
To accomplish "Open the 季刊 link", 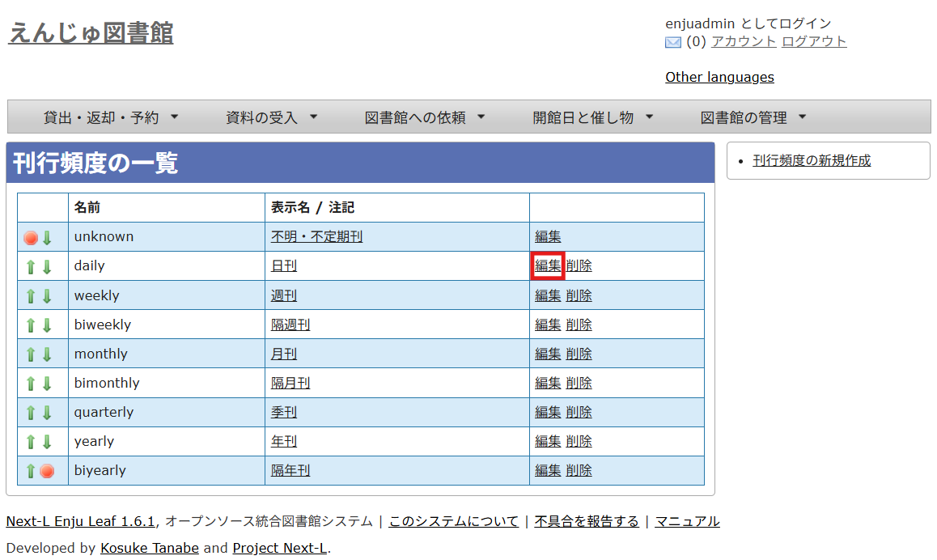I will [284, 413].
